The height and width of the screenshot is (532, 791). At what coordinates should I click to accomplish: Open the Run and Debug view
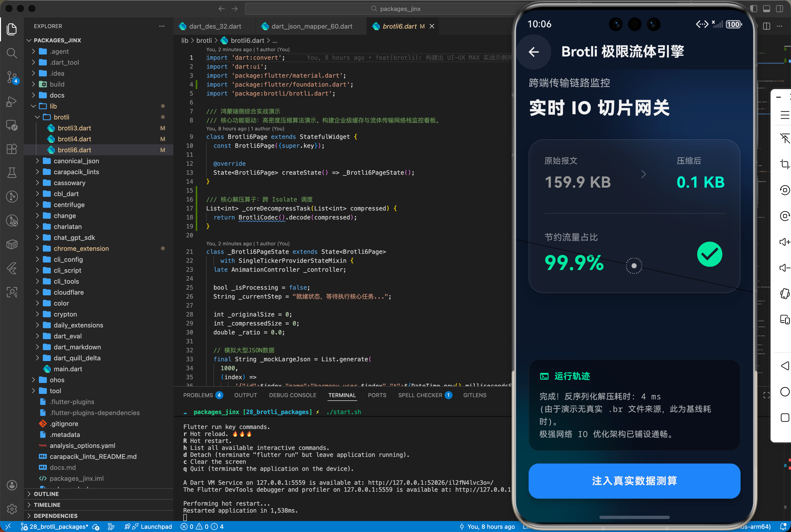tap(12, 102)
